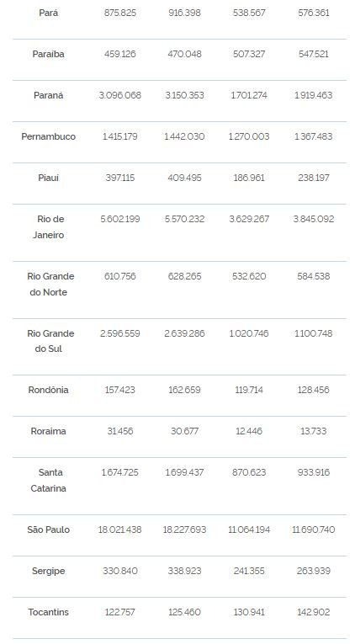Select the São Paulo value 18.227.693

coord(185,530)
